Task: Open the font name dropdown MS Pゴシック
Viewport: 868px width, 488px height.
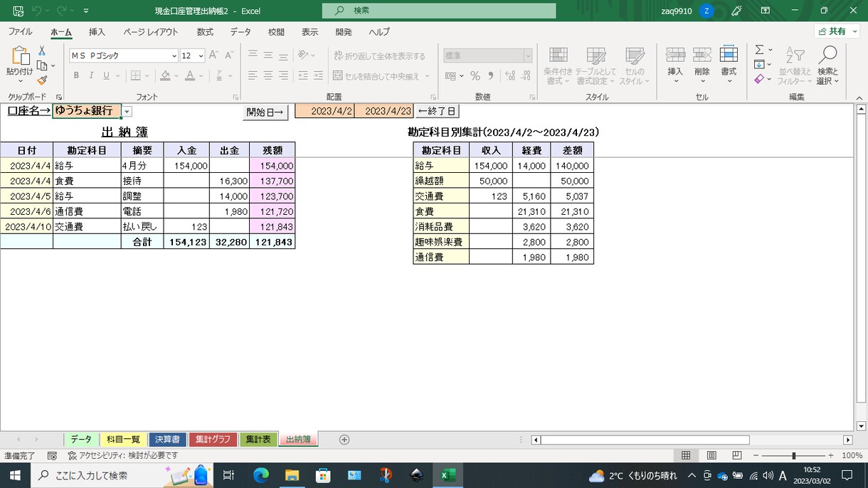Action: pyautogui.click(x=174, y=55)
